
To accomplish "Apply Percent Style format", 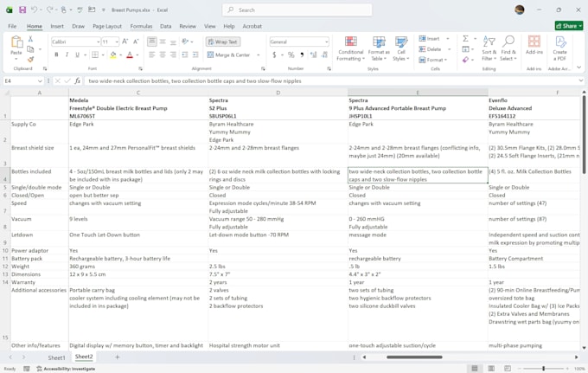I will [x=291, y=55].
